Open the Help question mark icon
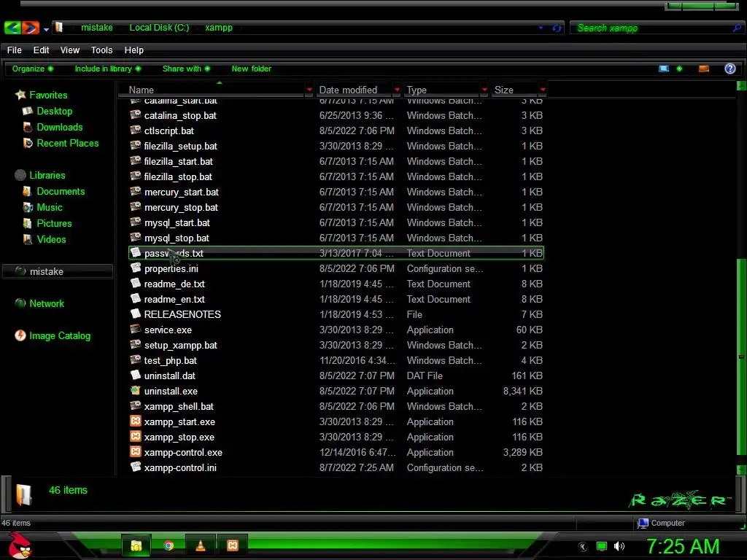Viewport: 747px width, 560px height. pyautogui.click(x=729, y=69)
